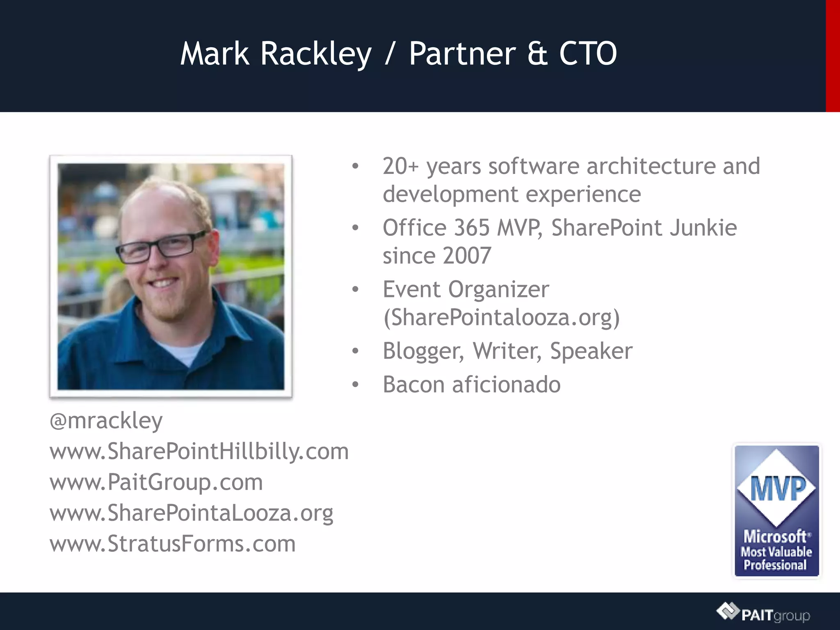Click the Microsoft MVP badge logo

coord(776,511)
